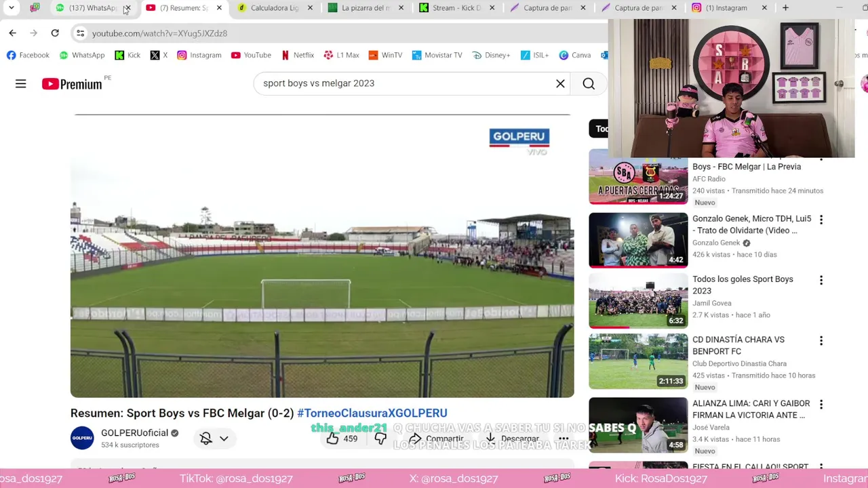Open José Varela channel name
Viewport: 868px width, 488px height.
pos(711,428)
